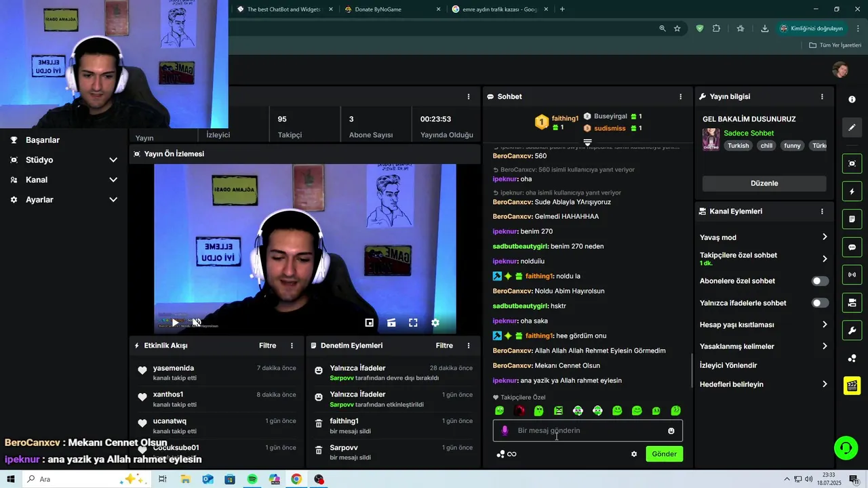This screenshot has height=488, width=868.
Task: Open Başarılar in left sidebar
Action: 43,140
